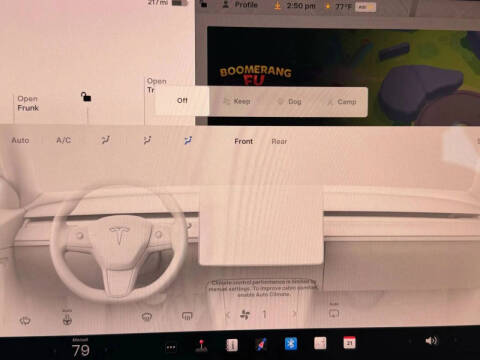The width and height of the screenshot is (480, 360).
Task: Tap the auto seat heater icon
Action: 334,311
